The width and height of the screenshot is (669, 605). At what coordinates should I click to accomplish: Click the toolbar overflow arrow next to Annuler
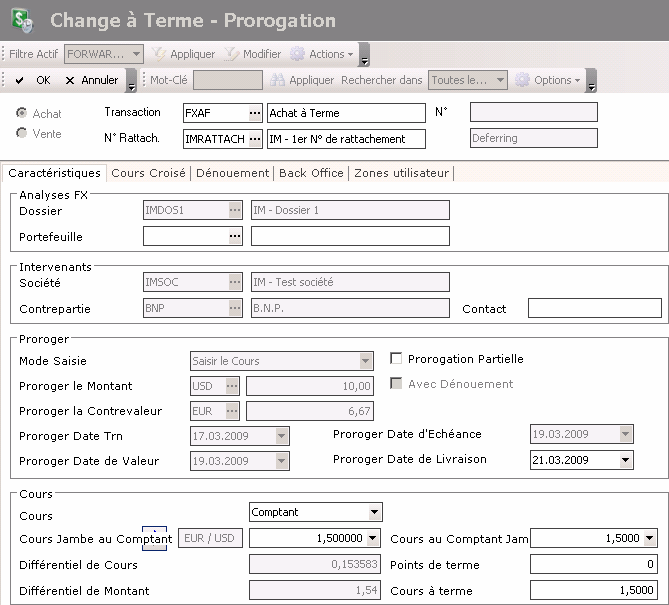pos(131,82)
